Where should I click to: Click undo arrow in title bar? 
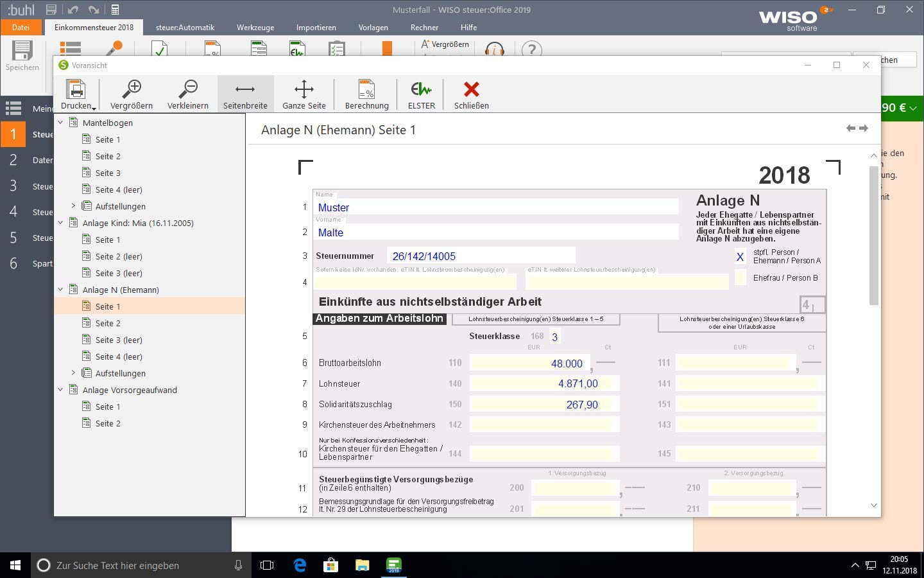[73, 10]
